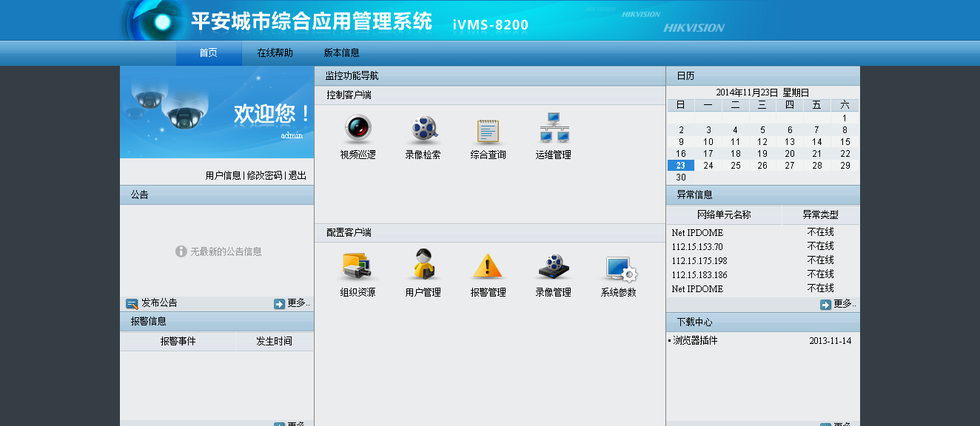The image size is (980, 426).
Task: Click the arrow icon beside 更多 in 异常信息 panel
Action: pos(825,305)
